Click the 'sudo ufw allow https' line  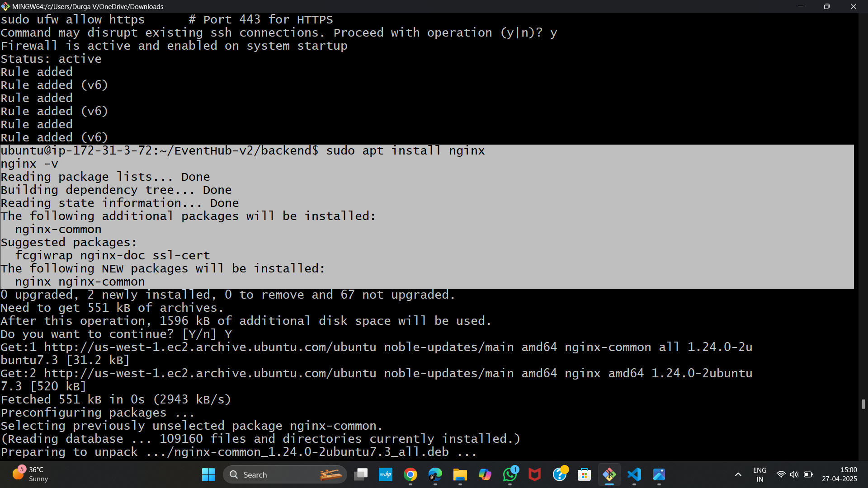coord(167,20)
